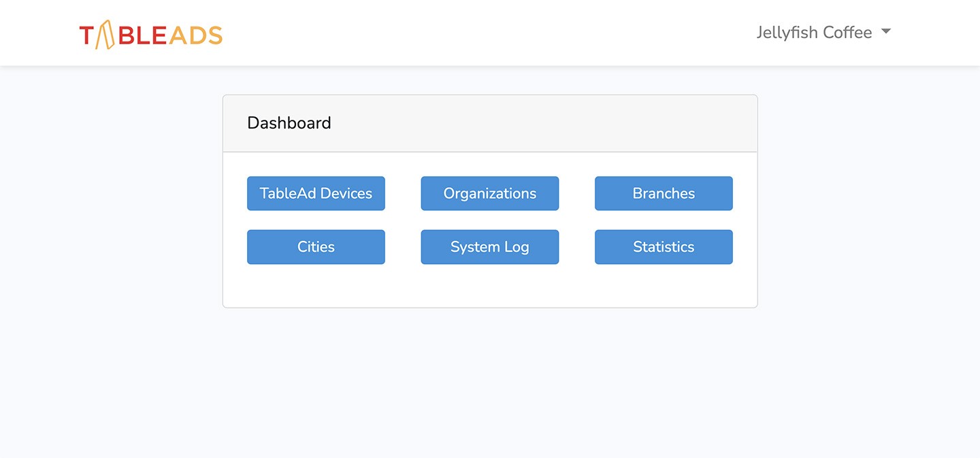Click the Dashboard card header

pos(544,123)
